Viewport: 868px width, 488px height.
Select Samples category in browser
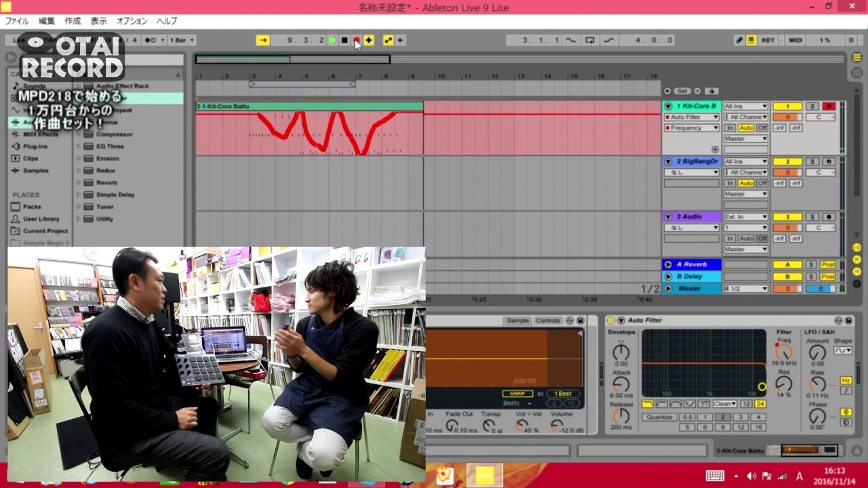pos(35,170)
